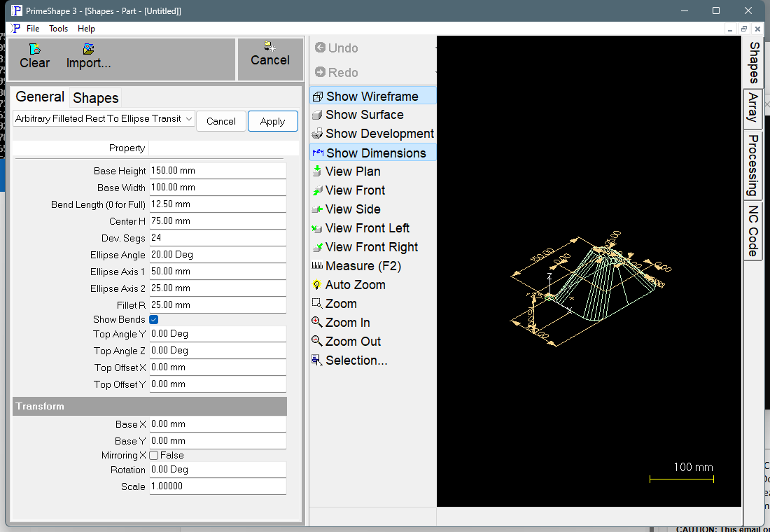The image size is (770, 532).
Task: Open the Tools menu
Action: pyautogui.click(x=58, y=29)
